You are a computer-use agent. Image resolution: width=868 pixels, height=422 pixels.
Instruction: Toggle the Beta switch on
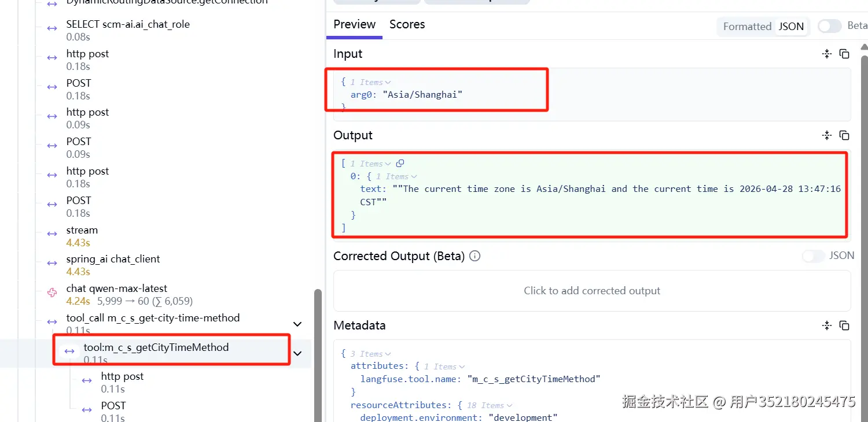pos(830,26)
